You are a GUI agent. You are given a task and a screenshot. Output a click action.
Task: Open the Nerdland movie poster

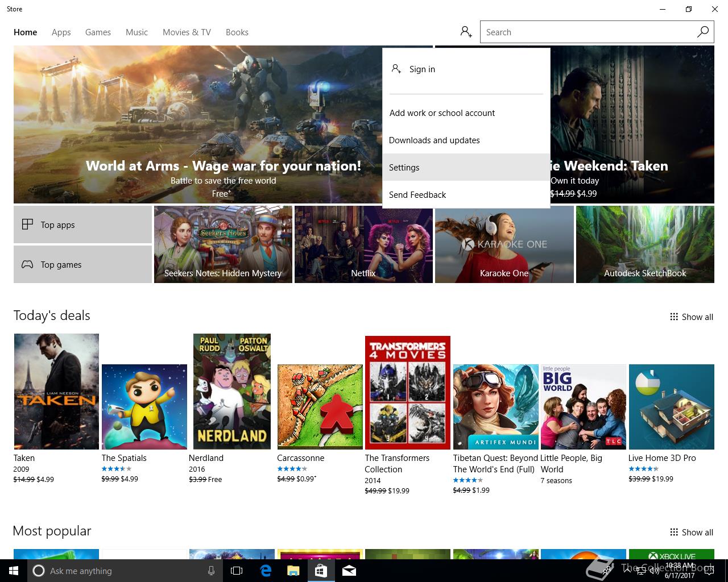click(232, 392)
